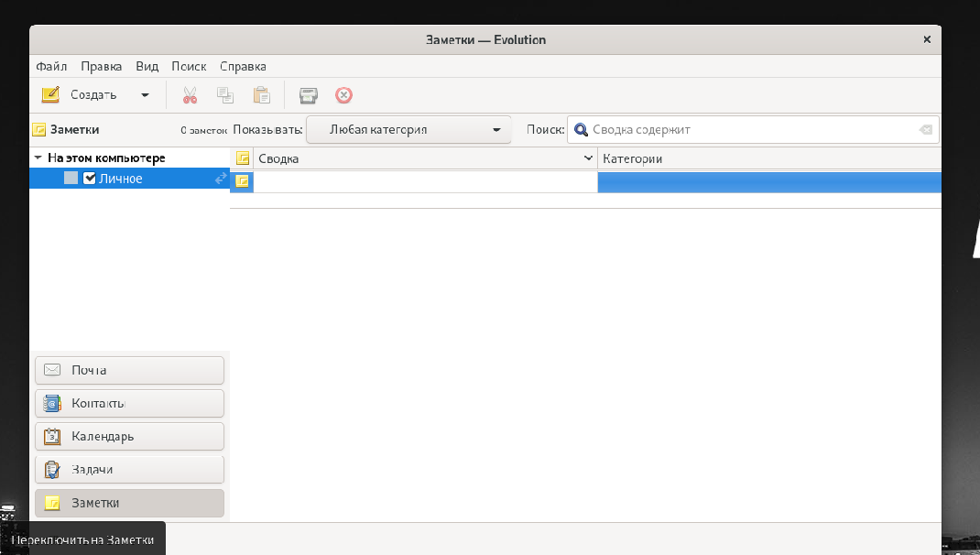Copy using the toolbar copy icon

[225, 95]
